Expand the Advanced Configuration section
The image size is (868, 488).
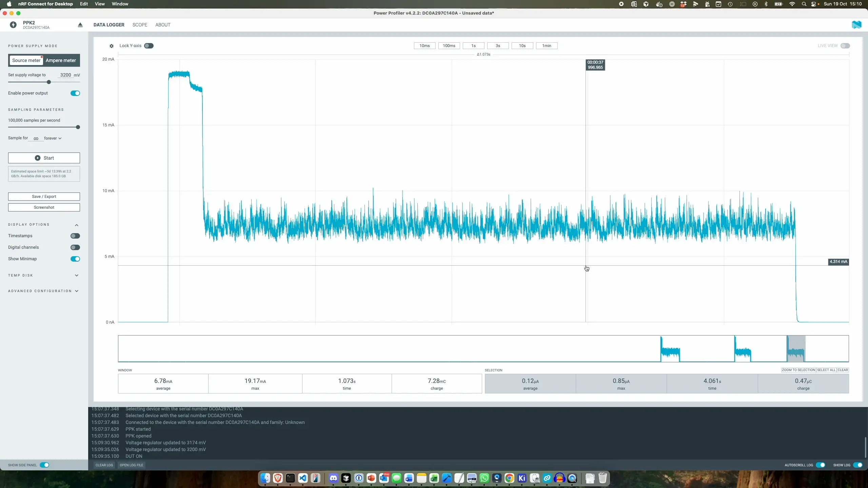tap(77, 290)
